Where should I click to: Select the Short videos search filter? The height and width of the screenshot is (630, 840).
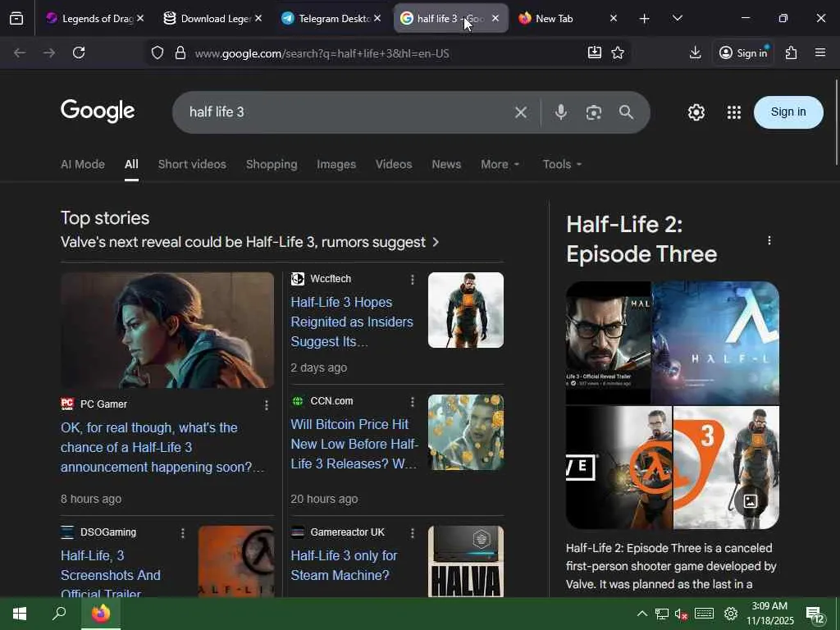192,164
